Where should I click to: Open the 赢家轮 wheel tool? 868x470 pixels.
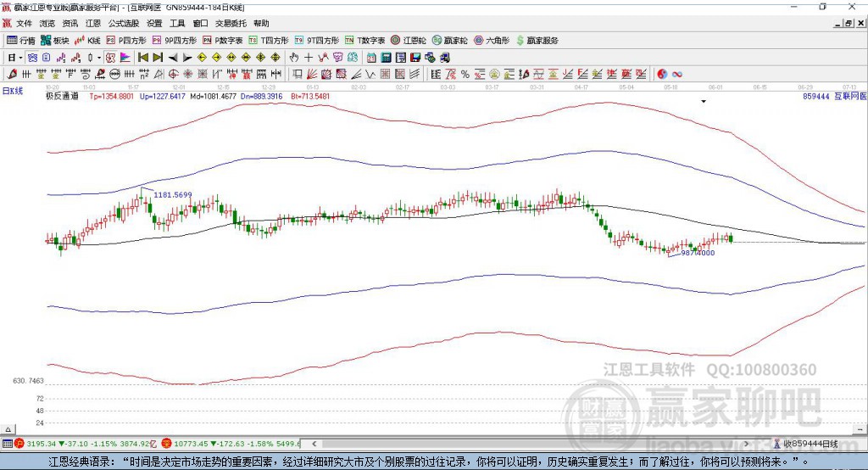(449, 41)
